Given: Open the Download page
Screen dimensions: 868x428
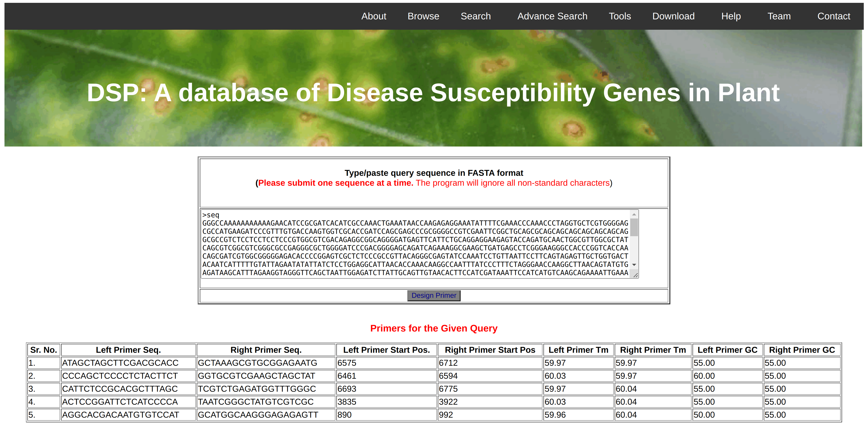Looking at the screenshot, I should click(673, 16).
